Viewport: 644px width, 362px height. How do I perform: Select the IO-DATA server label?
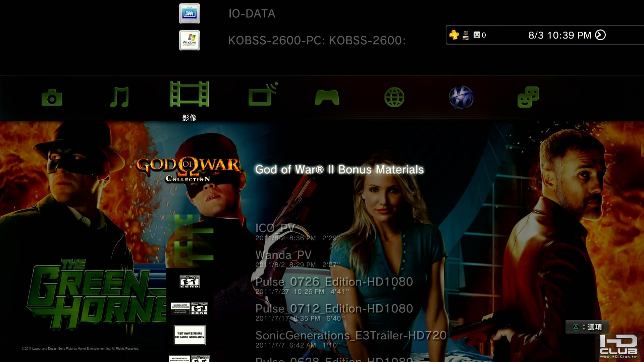point(252,13)
